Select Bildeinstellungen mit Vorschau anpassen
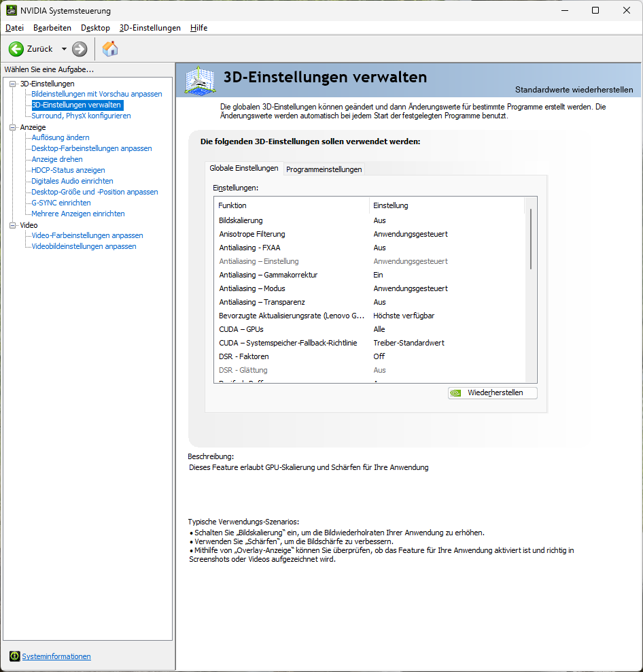 pyautogui.click(x=97, y=94)
